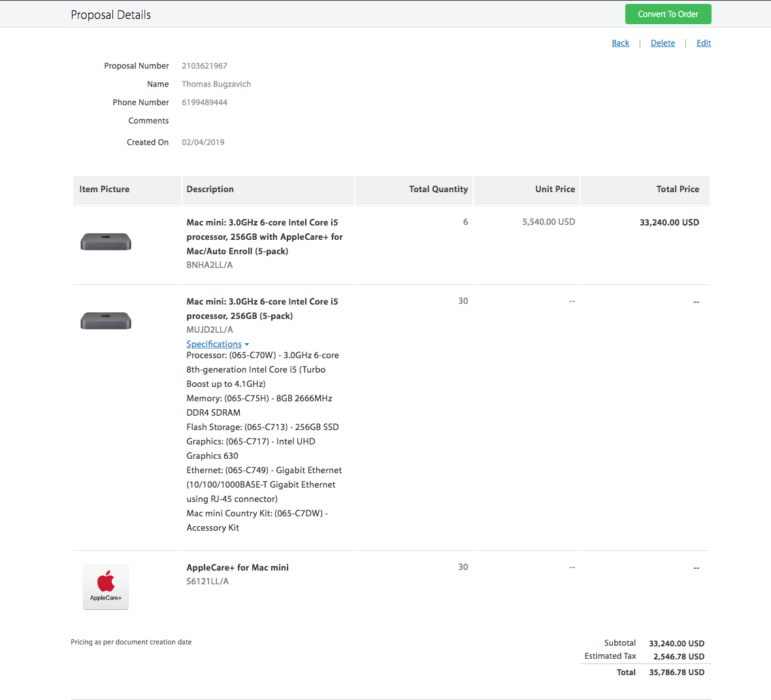
Task: Click the Convert To Order button
Action: pyautogui.click(x=668, y=14)
